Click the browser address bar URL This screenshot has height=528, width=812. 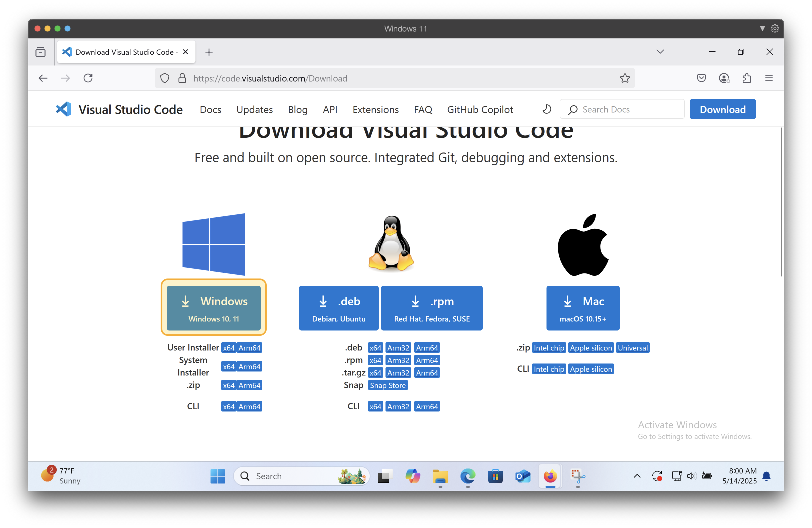click(x=394, y=78)
